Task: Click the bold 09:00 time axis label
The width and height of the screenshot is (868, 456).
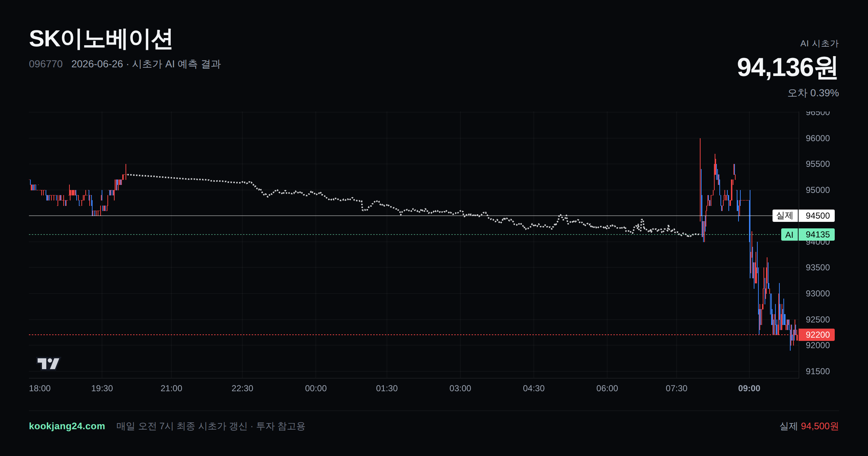Action: click(x=749, y=388)
